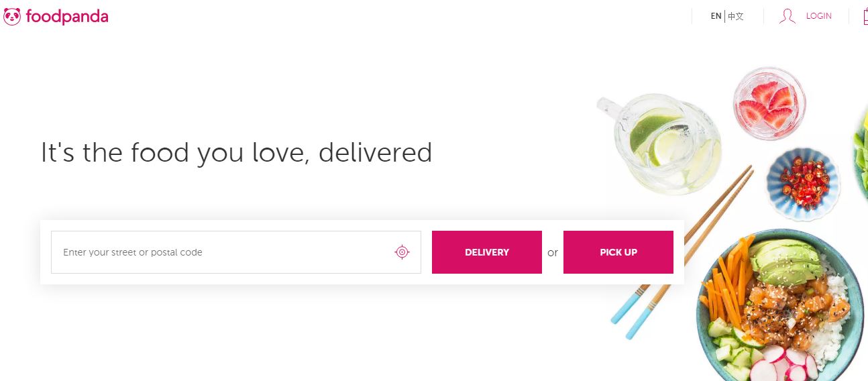This screenshot has height=381, width=868.
Task: Open the LOGIN link
Action: click(x=818, y=16)
